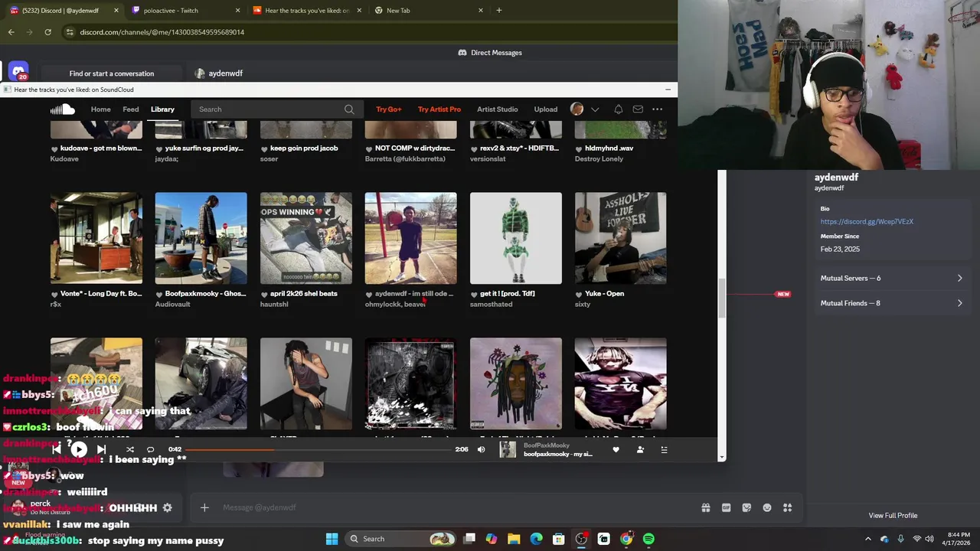980x551 pixels.
Task: Open Discord user settings gear
Action: pos(167,507)
